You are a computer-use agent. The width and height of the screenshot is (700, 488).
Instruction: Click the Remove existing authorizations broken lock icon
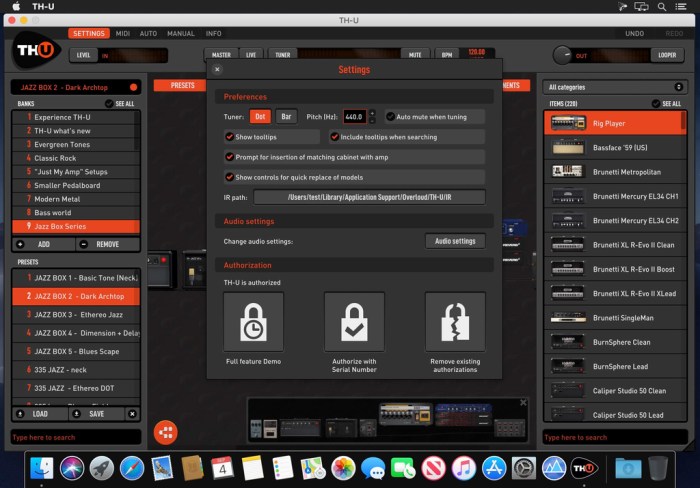[x=455, y=322]
